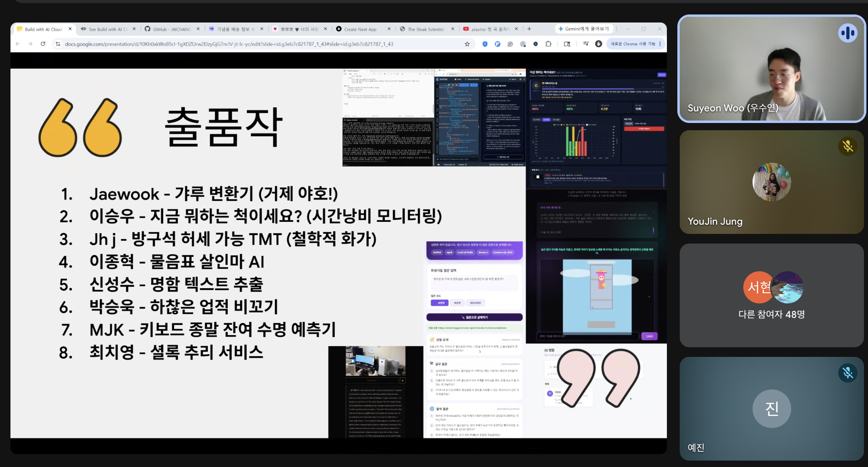Image resolution: width=868 pixels, height=467 pixels.
Task: Toggle the 예진 muted microphone indicator
Action: [847, 373]
